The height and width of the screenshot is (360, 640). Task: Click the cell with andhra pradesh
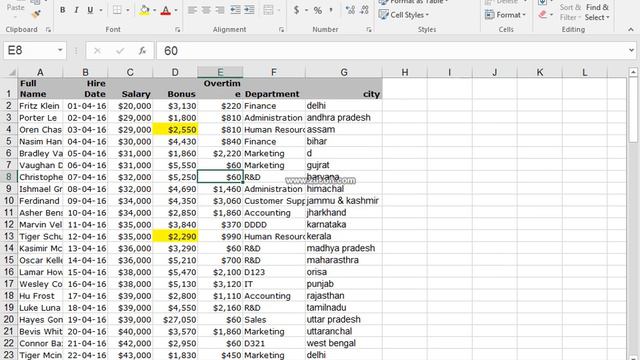point(344,118)
